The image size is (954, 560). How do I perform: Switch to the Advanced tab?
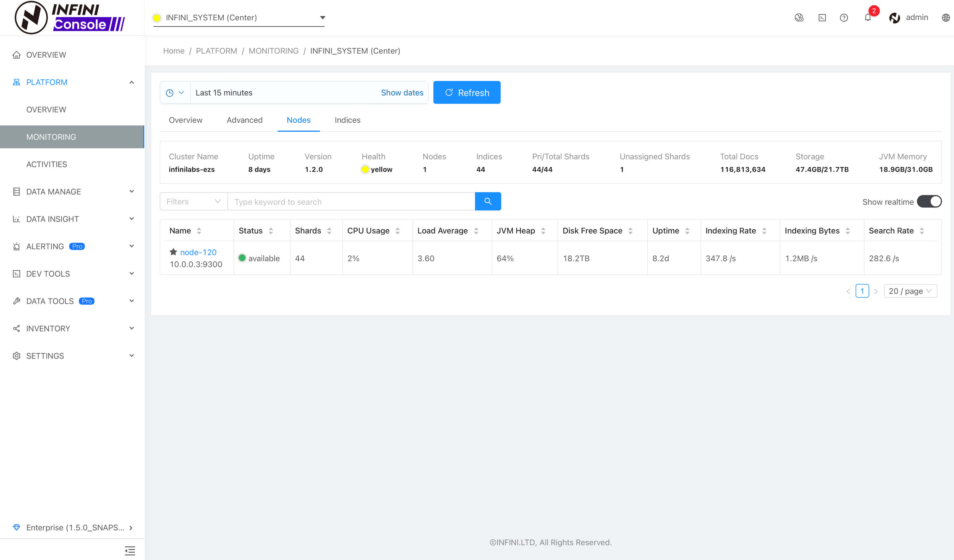click(245, 120)
